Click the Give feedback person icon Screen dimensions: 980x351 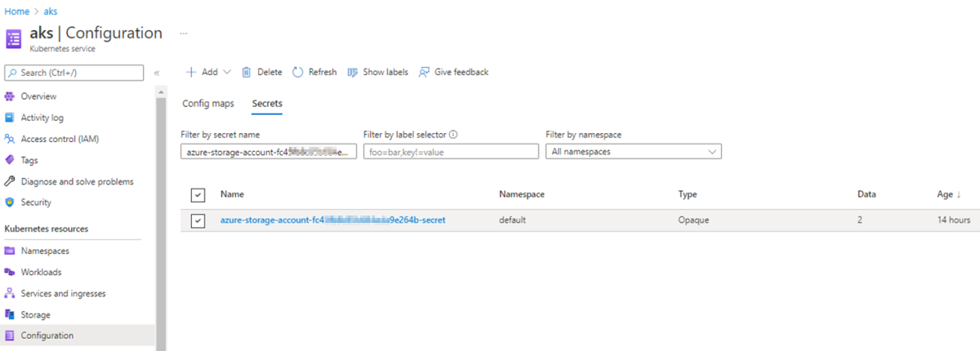(424, 72)
